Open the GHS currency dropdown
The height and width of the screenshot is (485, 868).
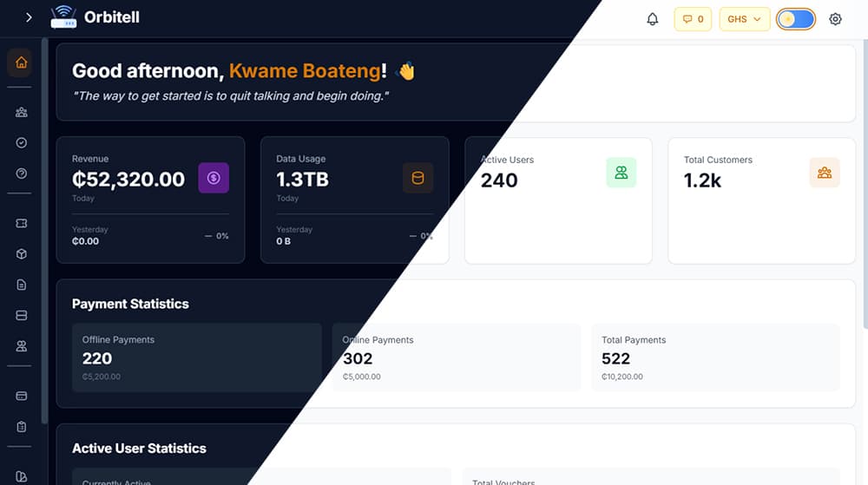[x=745, y=19]
